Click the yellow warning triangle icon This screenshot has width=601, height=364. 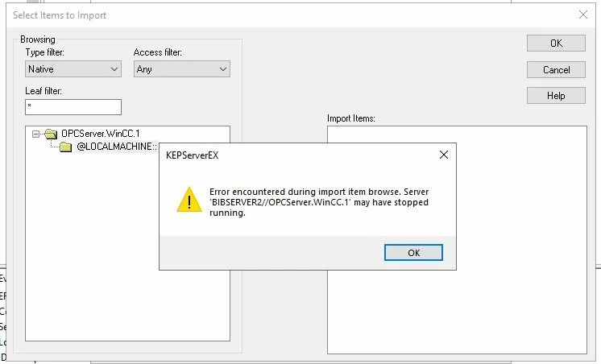point(189,199)
